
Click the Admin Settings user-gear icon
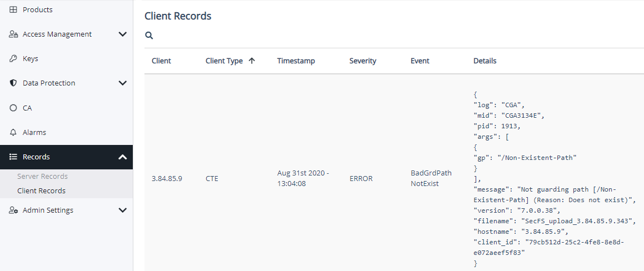(x=13, y=210)
